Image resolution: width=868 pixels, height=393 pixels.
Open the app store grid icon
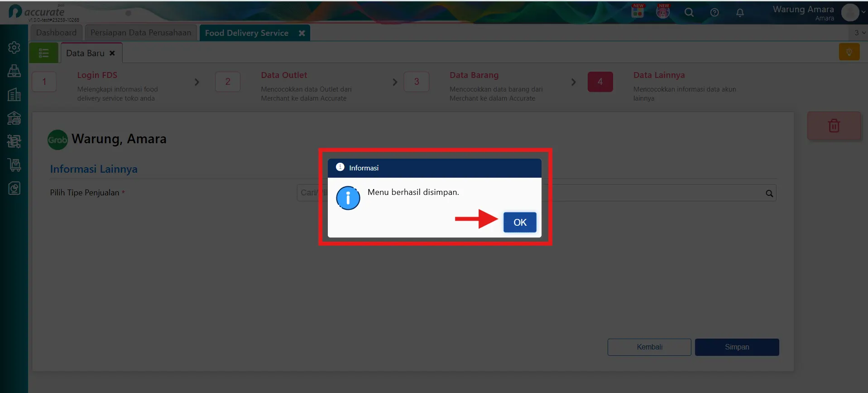(638, 12)
